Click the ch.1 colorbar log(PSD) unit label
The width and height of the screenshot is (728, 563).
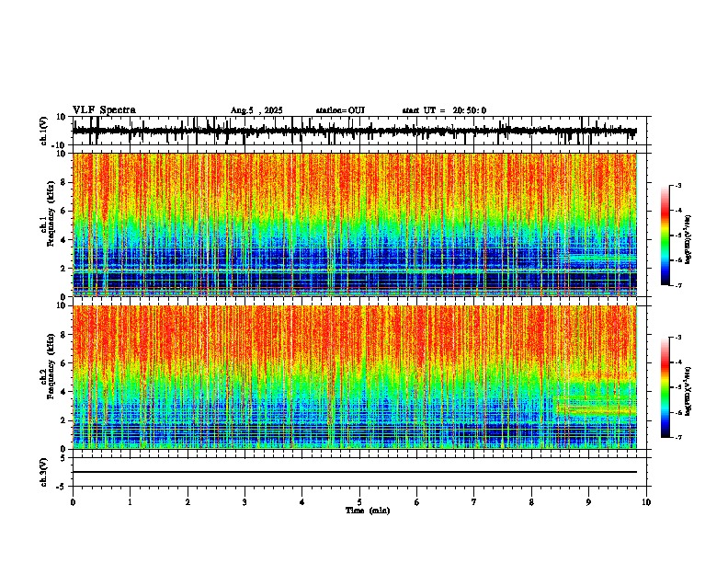[x=688, y=239]
